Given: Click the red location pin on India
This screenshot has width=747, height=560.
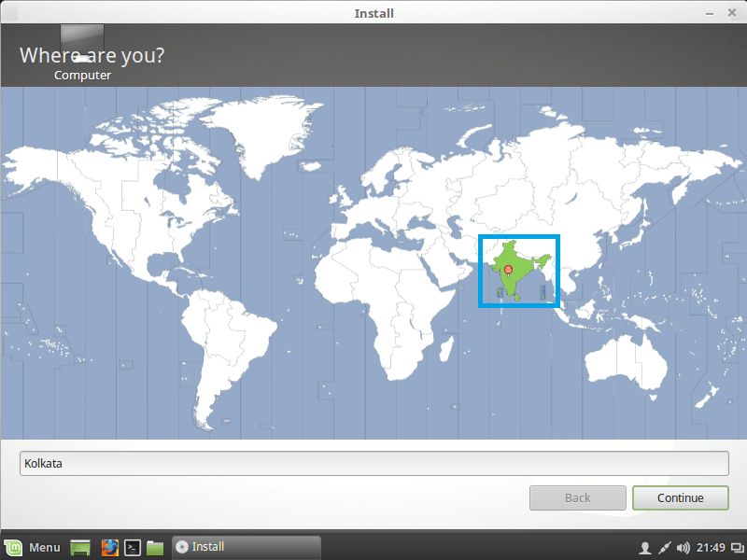Looking at the screenshot, I should (x=508, y=270).
